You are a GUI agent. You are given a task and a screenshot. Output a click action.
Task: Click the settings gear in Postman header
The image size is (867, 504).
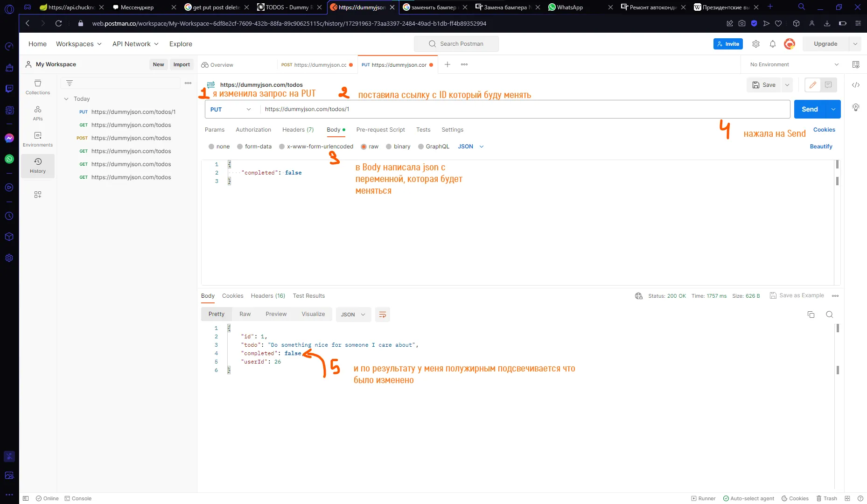coord(756,44)
